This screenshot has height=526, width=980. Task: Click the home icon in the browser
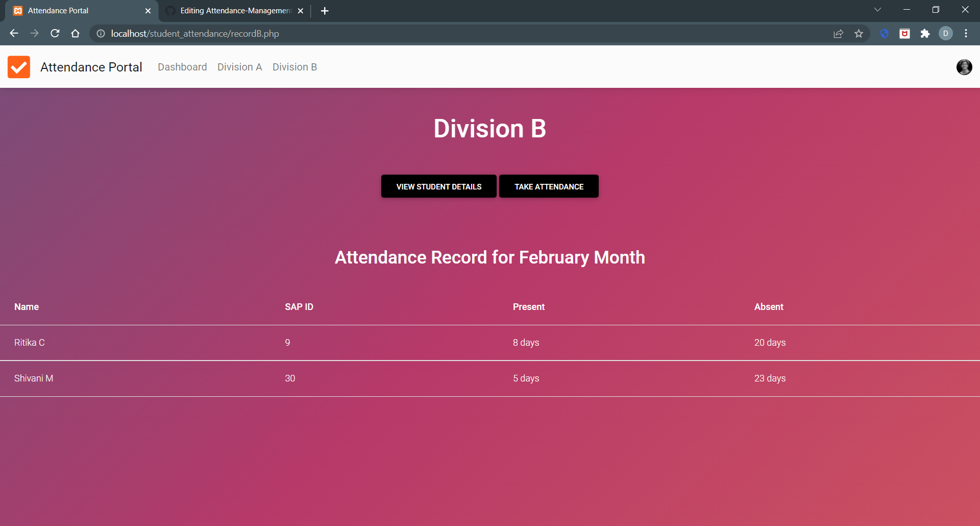(75, 33)
